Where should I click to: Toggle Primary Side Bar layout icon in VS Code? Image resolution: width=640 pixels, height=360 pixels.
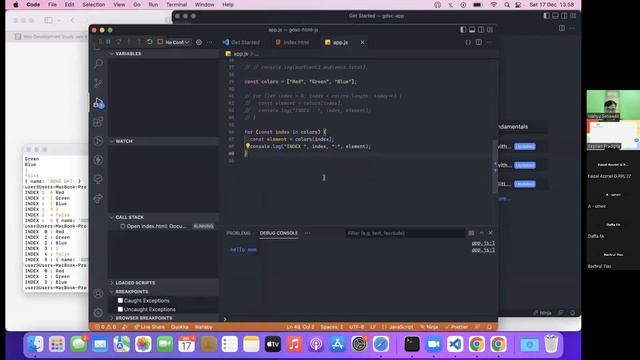coord(463,30)
